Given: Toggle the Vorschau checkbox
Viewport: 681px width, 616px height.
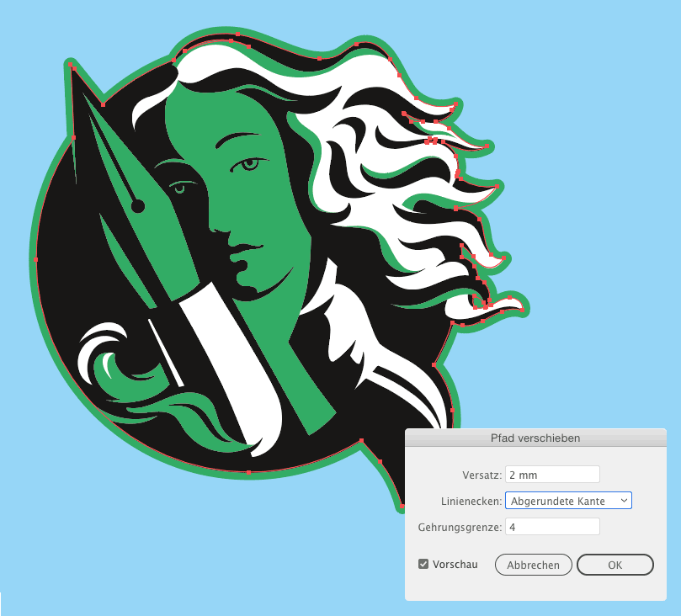Looking at the screenshot, I should coord(423,564).
